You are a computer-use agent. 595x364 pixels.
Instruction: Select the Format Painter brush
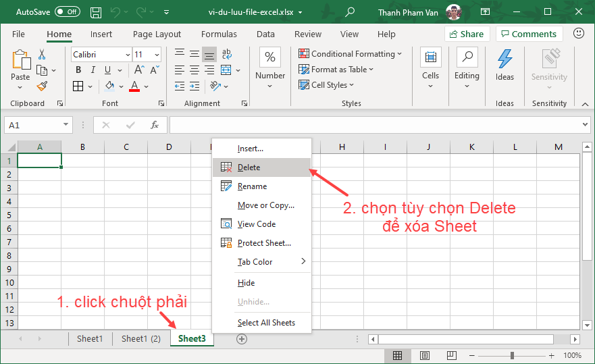click(x=42, y=86)
